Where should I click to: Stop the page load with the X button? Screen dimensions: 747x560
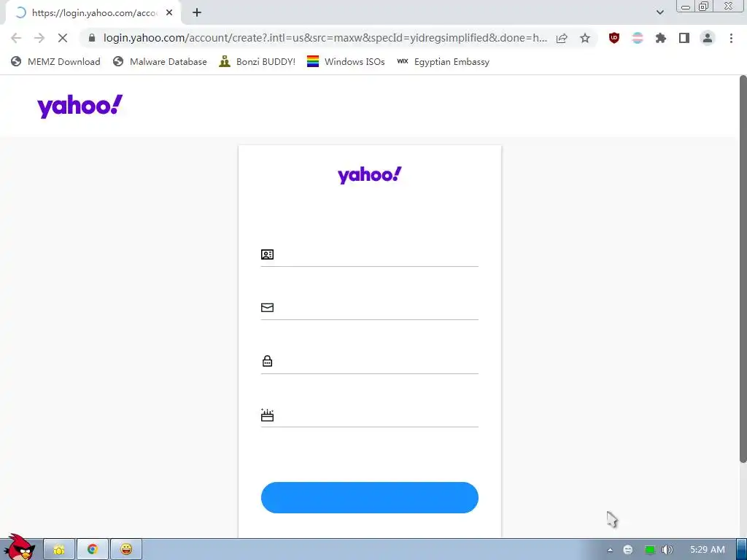[63, 38]
